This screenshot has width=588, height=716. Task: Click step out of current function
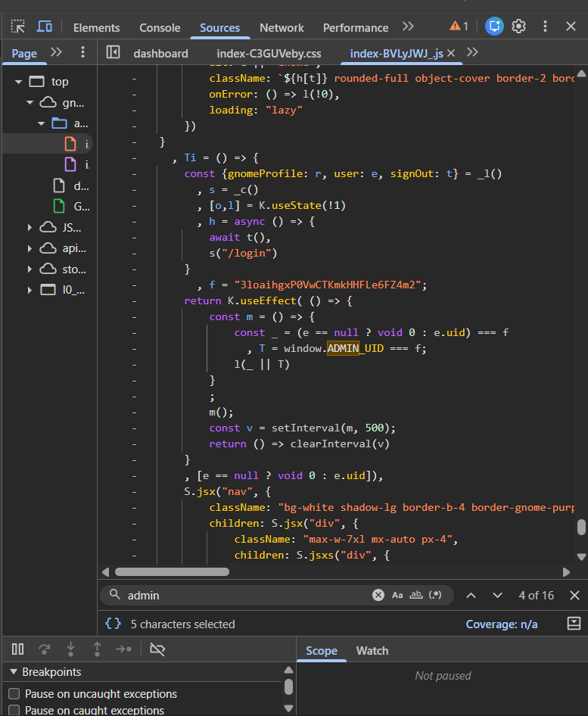coord(97,649)
